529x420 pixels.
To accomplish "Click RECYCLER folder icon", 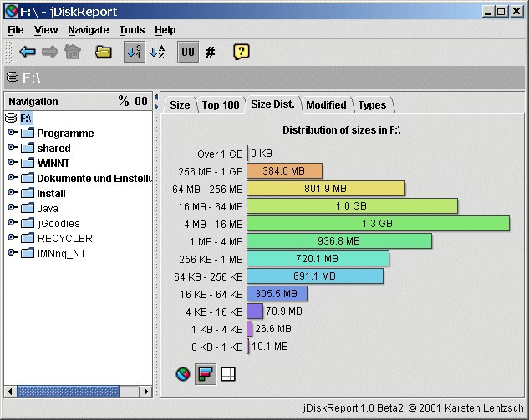I will [28, 238].
